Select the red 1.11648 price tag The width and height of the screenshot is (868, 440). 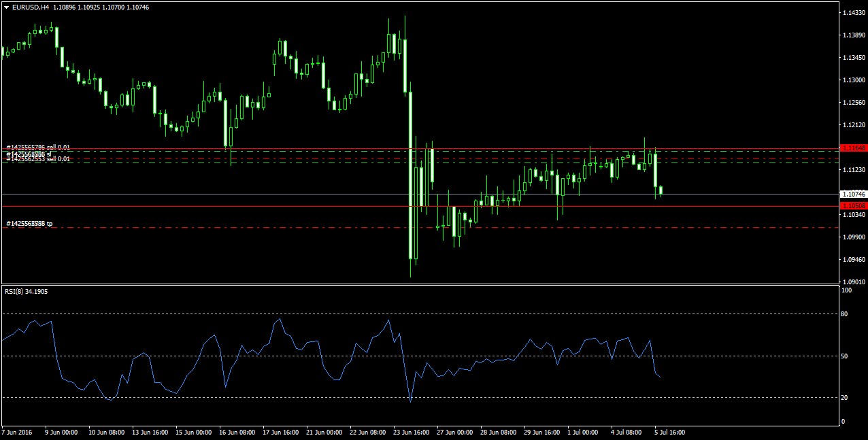[852, 148]
